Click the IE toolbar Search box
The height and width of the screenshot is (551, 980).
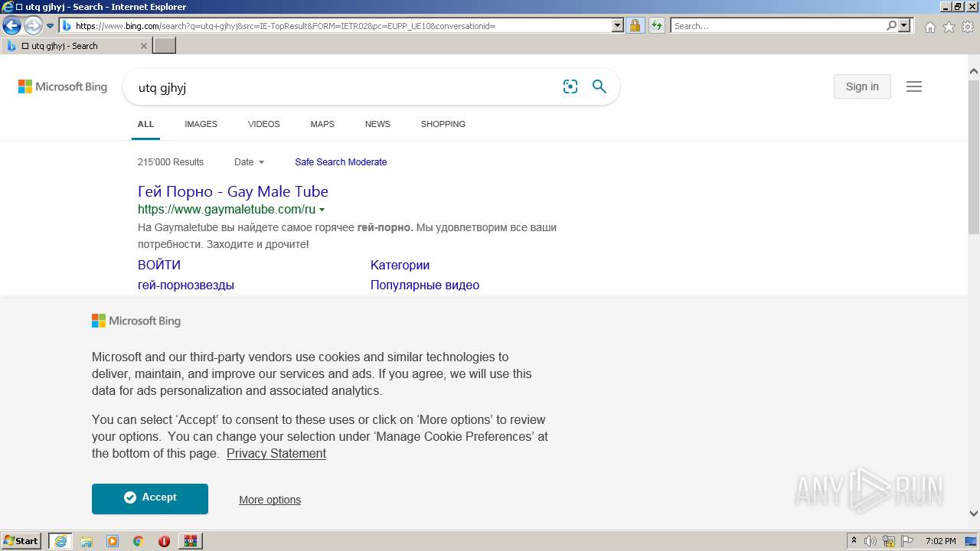click(778, 26)
